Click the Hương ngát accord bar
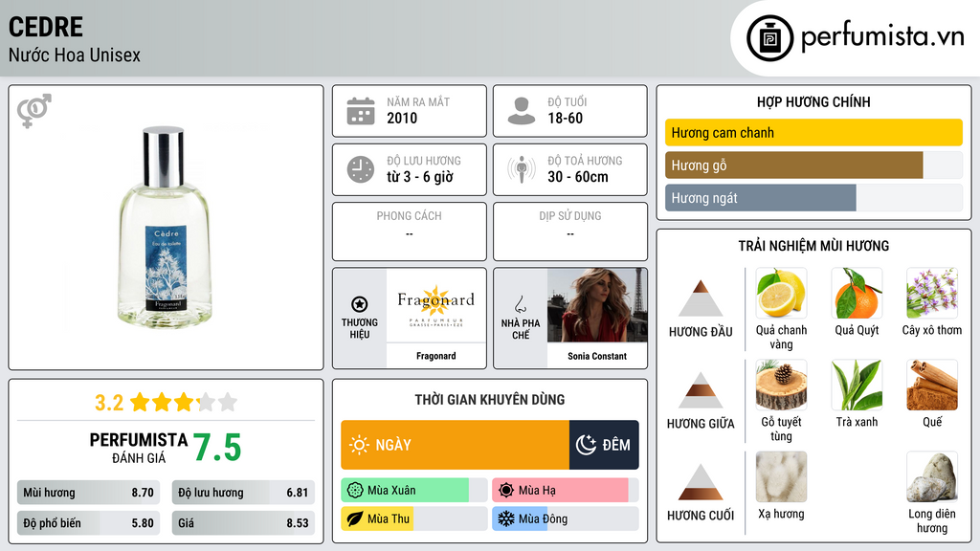 (x=813, y=197)
